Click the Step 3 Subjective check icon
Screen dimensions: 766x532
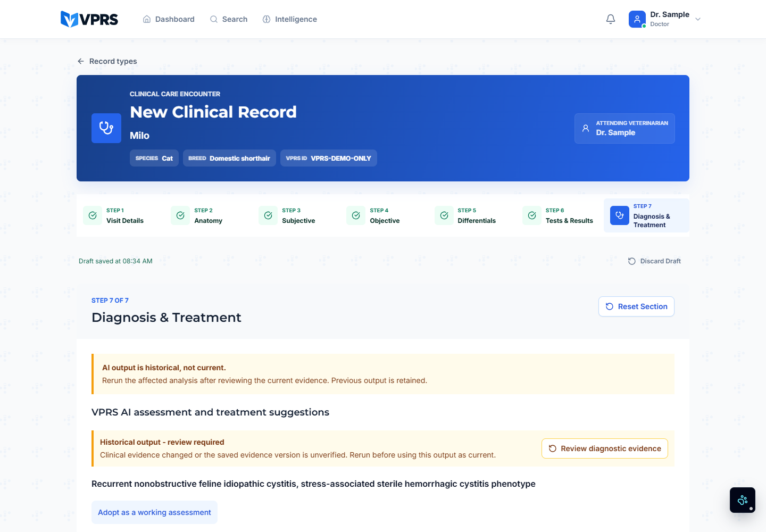tap(268, 215)
